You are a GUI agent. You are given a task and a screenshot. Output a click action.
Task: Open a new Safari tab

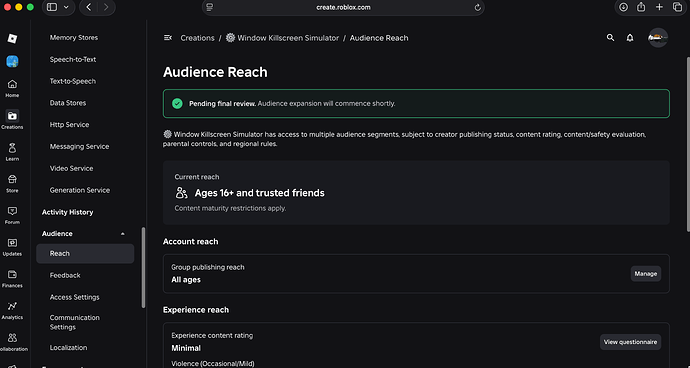(659, 7)
